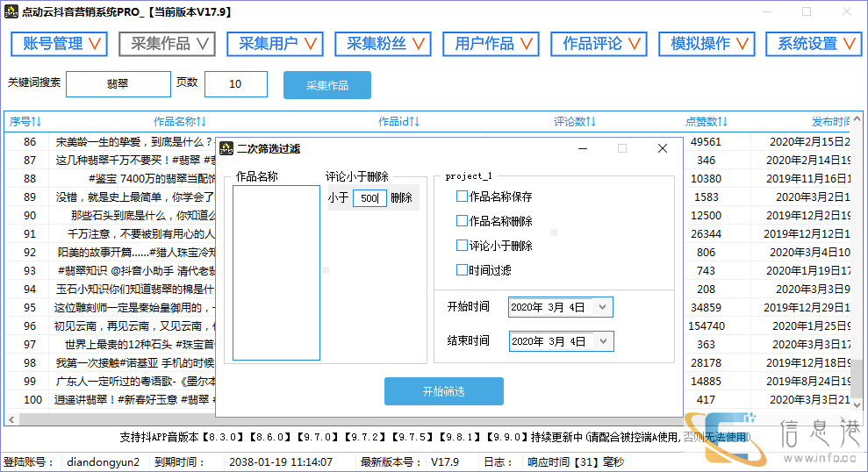Expand the 用户作品 menu

pos(491,44)
